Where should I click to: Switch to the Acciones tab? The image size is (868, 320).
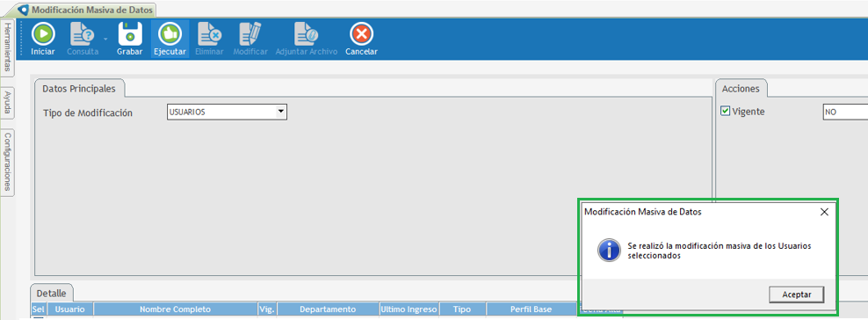tap(741, 88)
